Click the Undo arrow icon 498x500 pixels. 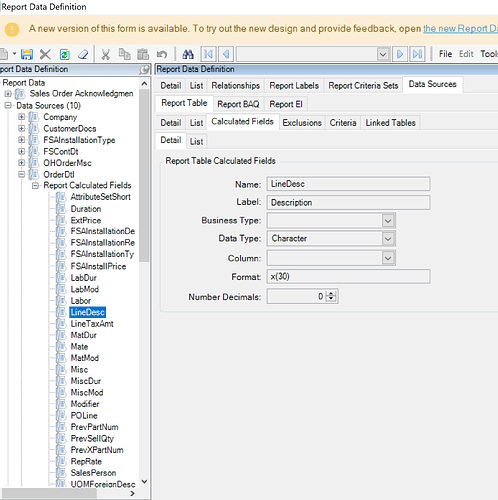click(162, 54)
